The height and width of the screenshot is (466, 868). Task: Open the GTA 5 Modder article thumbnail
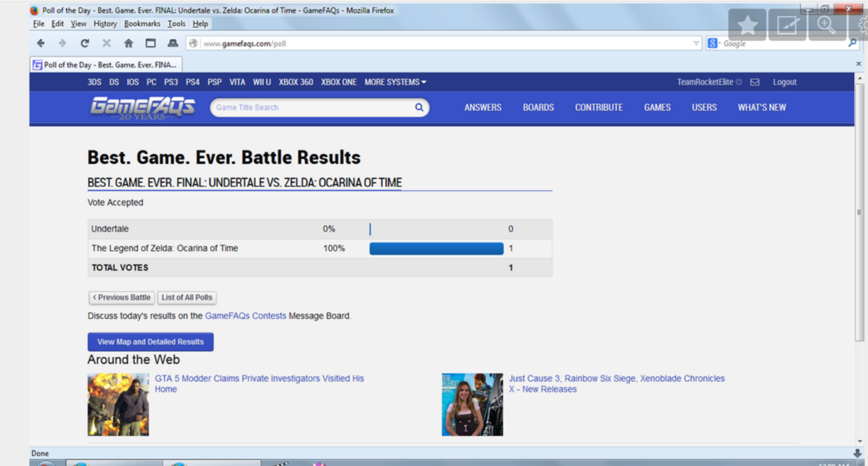tap(118, 405)
